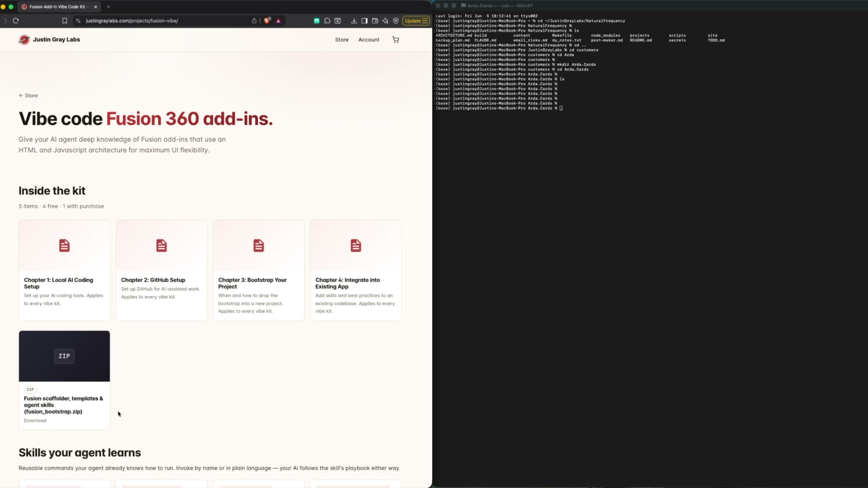868x488 pixels.
Task: Open a new browser tab
Action: click(x=108, y=7)
